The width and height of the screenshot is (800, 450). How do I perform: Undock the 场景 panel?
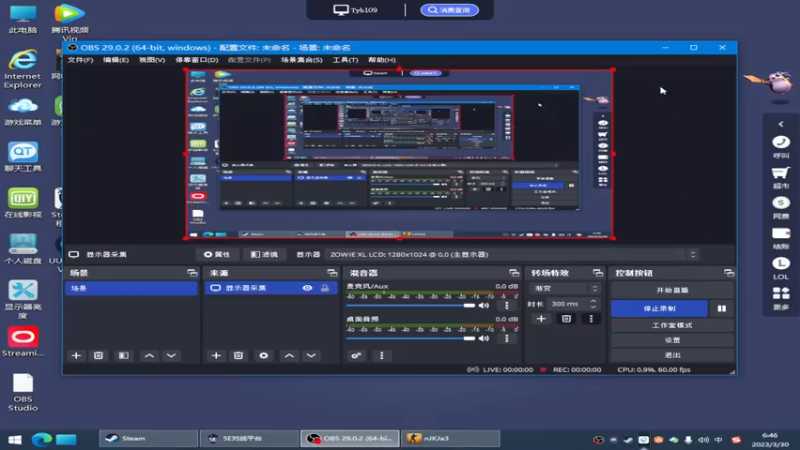click(x=192, y=273)
